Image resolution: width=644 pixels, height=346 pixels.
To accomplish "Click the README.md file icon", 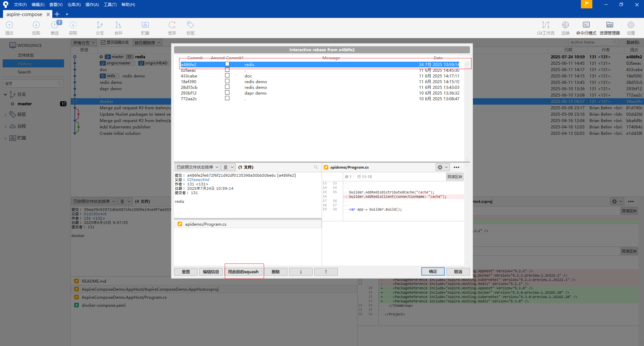I will coord(76,281).
